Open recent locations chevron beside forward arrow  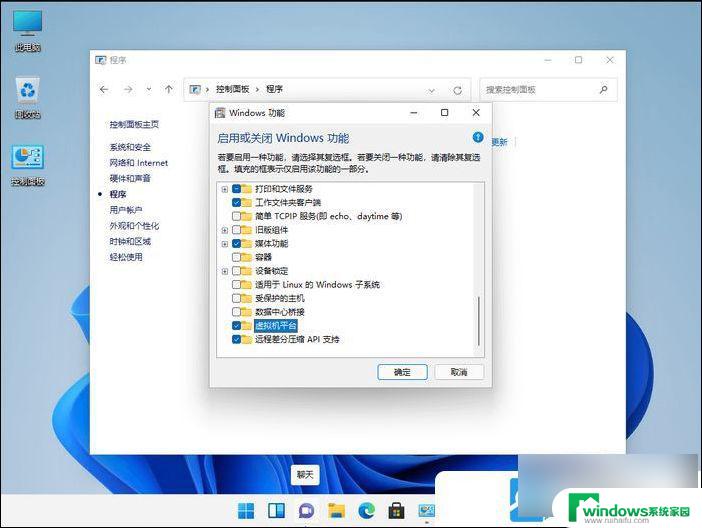149,90
